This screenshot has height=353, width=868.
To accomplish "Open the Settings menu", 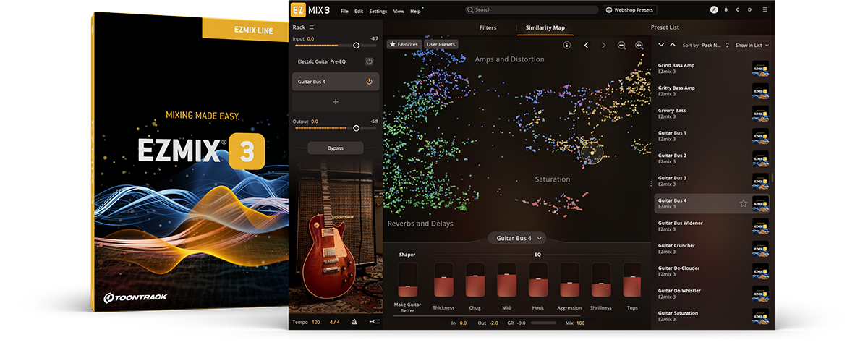I will [x=378, y=11].
